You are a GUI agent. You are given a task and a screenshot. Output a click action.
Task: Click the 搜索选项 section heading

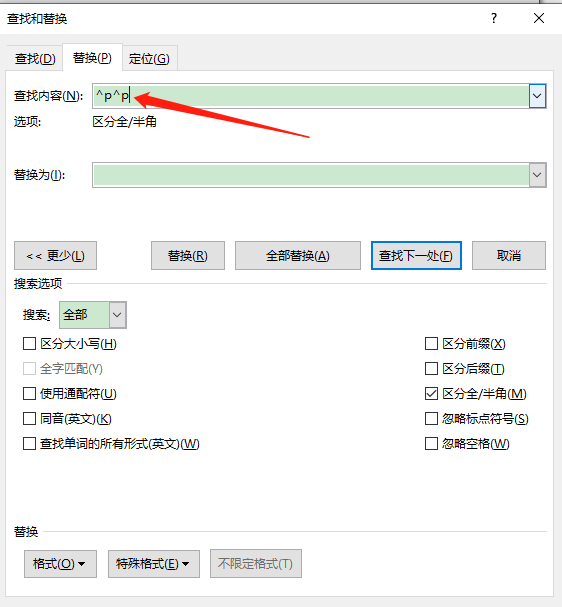click(x=38, y=284)
